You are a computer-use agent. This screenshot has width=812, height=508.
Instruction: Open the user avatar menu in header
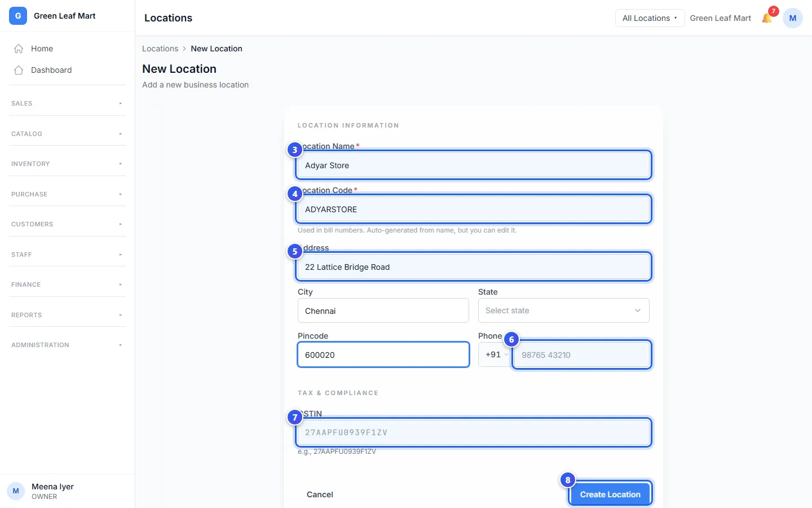point(792,18)
